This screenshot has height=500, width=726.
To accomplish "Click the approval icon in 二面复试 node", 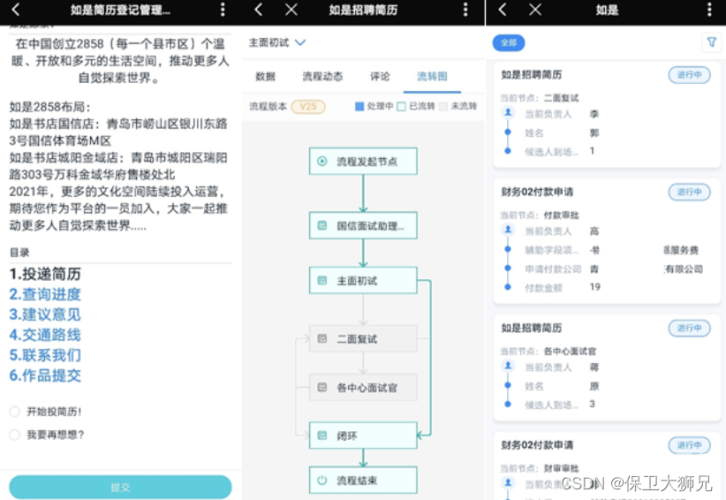I will point(322,339).
